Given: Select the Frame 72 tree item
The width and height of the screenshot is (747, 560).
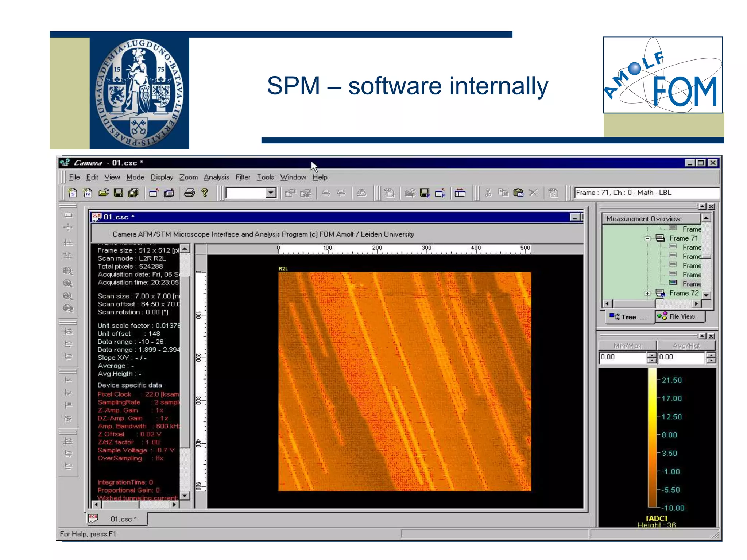Looking at the screenshot, I should click(684, 293).
